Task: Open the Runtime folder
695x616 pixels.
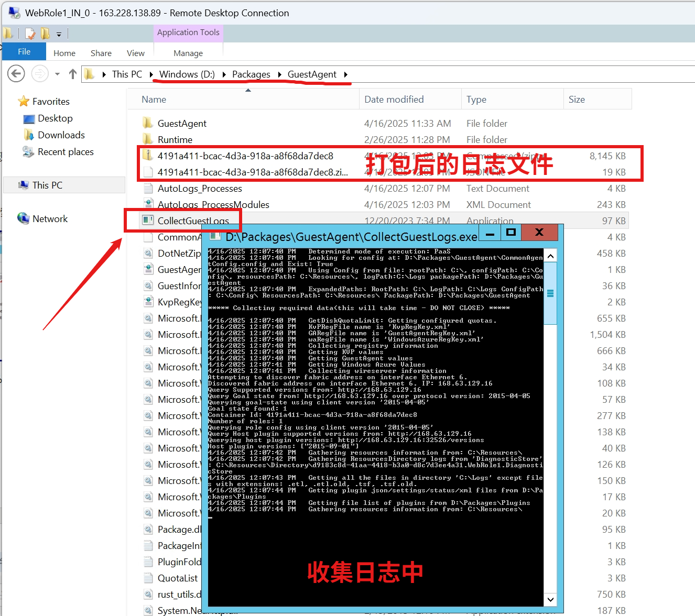Action: (175, 140)
